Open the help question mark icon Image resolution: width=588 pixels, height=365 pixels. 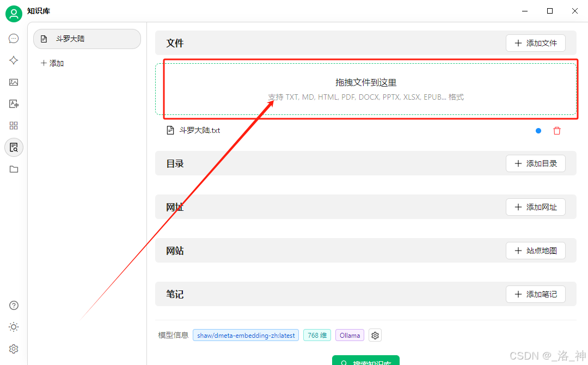coord(14,306)
